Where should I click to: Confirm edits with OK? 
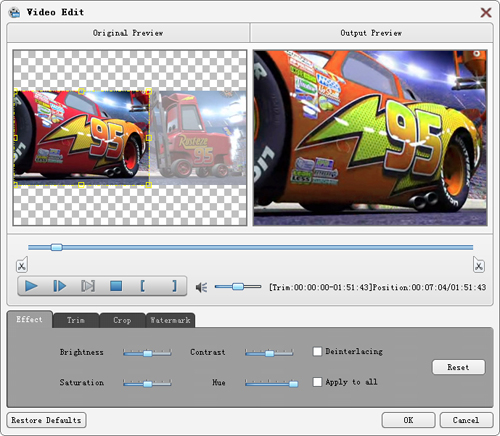(x=408, y=420)
